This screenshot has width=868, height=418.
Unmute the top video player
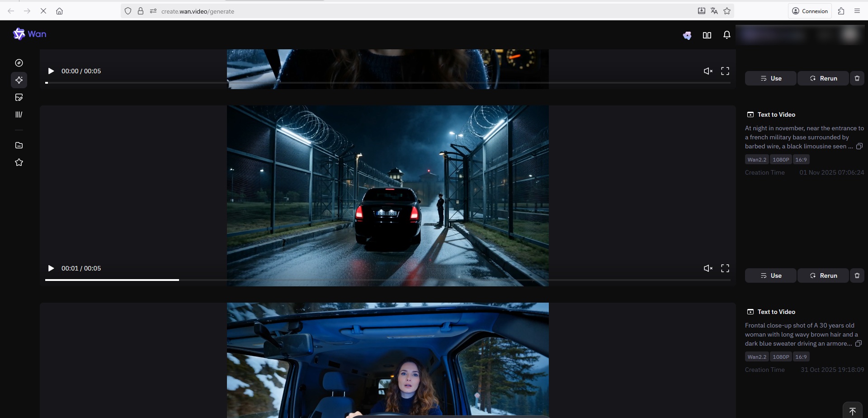click(708, 71)
